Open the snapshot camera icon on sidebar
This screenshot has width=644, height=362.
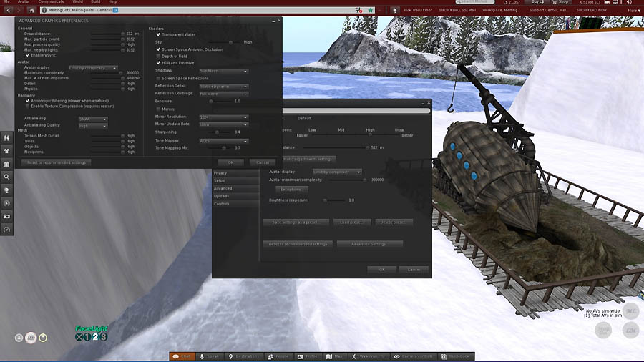pos(6,216)
